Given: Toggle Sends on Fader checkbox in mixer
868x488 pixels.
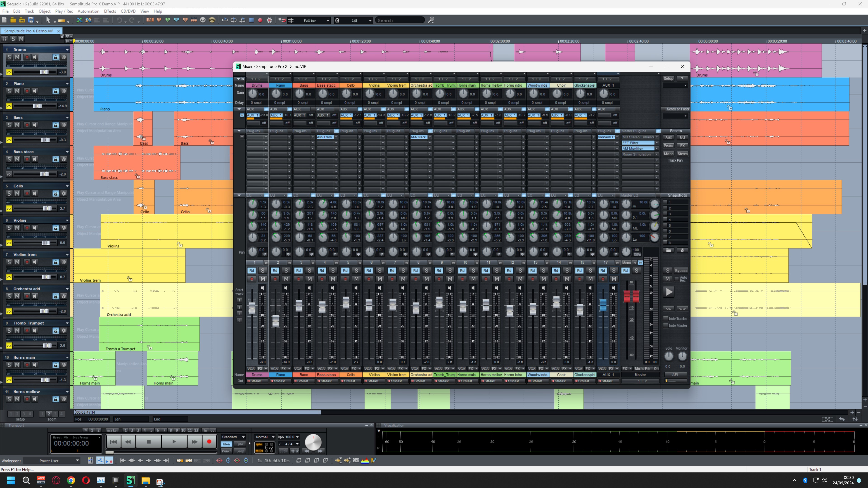Looking at the screenshot, I should (663, 109).
